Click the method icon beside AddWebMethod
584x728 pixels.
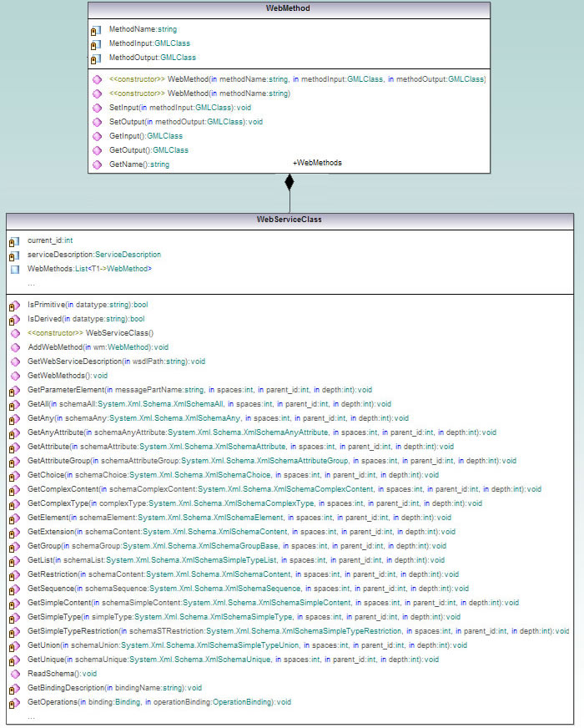tap(15, 347)
